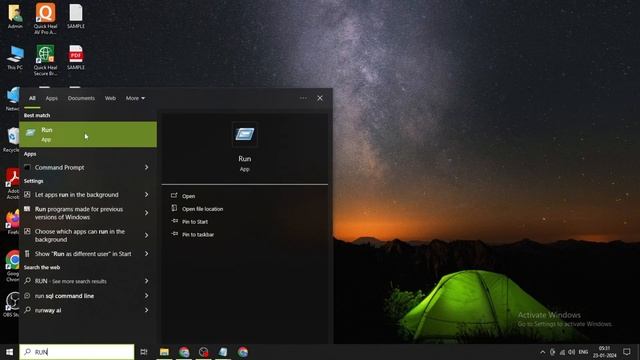Open the Network desktop icon
The height and width of the screenshot is (360, 640).
click(x=12, y=99)
